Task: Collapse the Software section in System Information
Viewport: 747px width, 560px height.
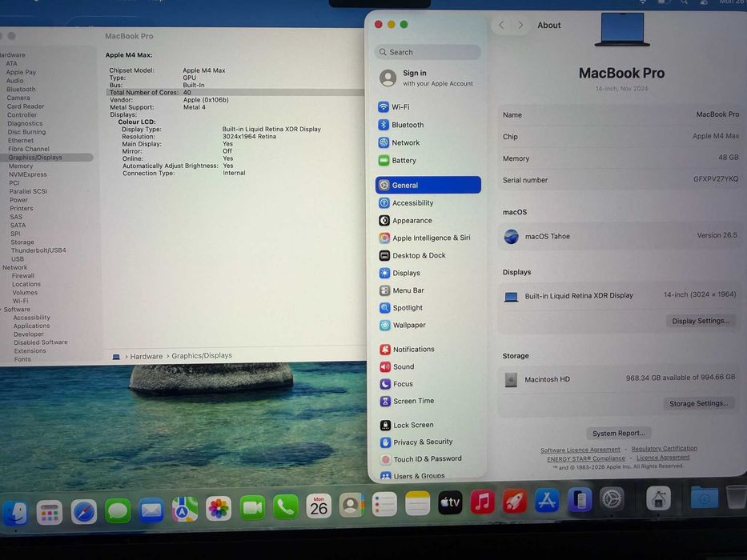Action: [x=2, y=310]
